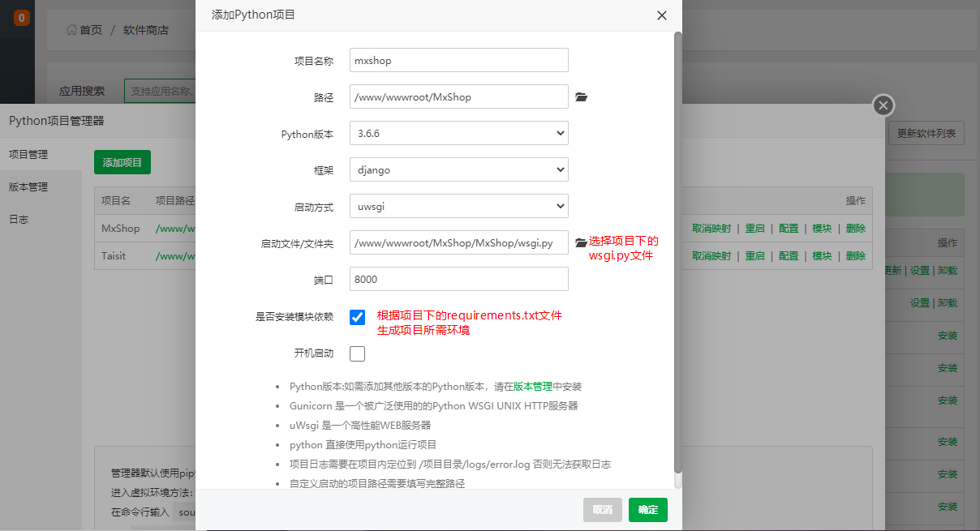Viewport: 980px width, 531px height.
Task: Toggle the module dependency install checkbox off
Action: pos(357,317)
